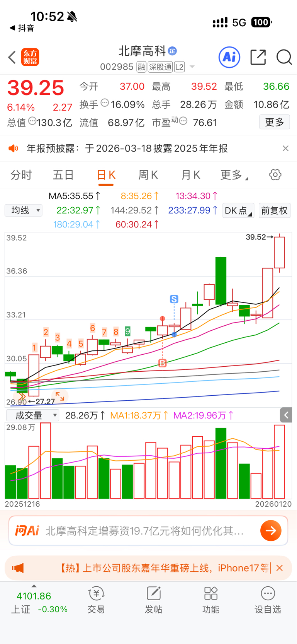The image size is (297, 644).
Task: Expand the 更多 chart period menu
Action: point(234,175)
